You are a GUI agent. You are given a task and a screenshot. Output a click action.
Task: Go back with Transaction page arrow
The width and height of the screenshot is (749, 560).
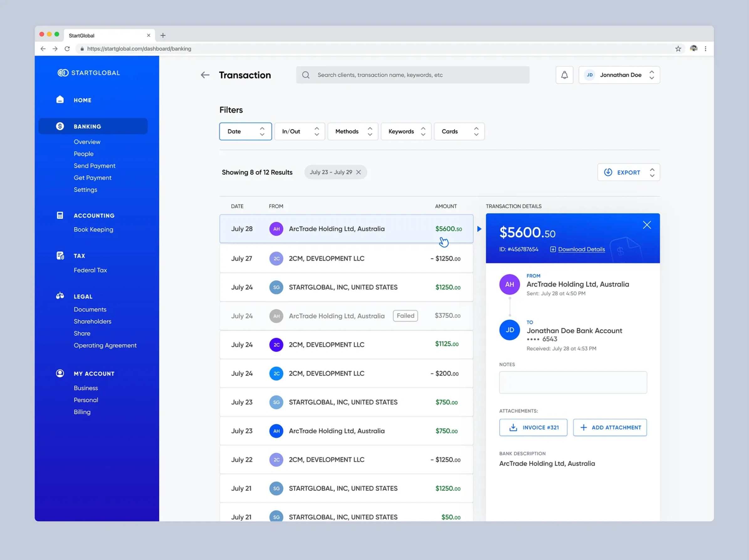[205, 75]
